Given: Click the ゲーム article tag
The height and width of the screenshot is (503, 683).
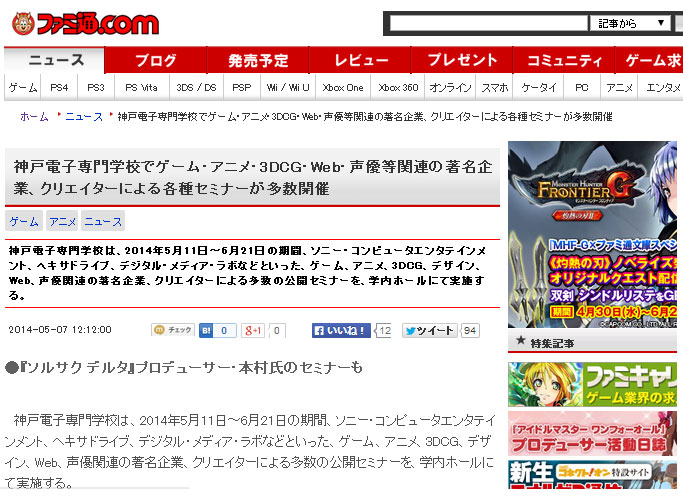Looking at the screenshot, I should click(x=24, y=221).
